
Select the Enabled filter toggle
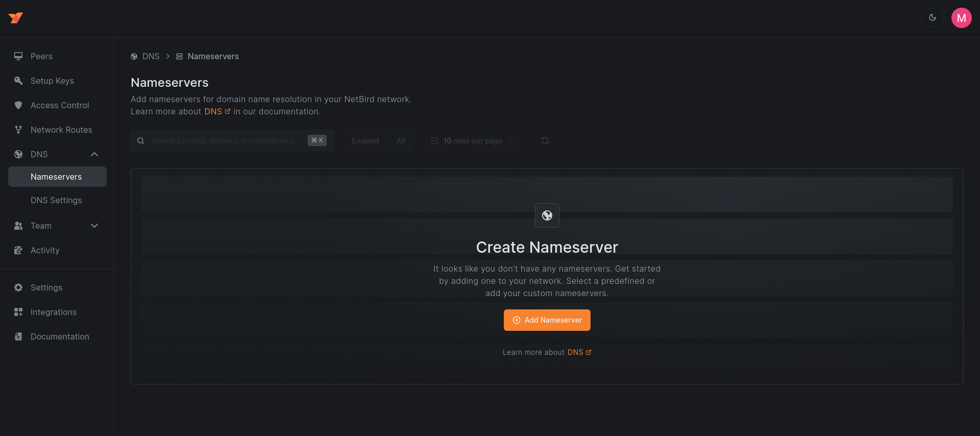click(x=365, y=141)
